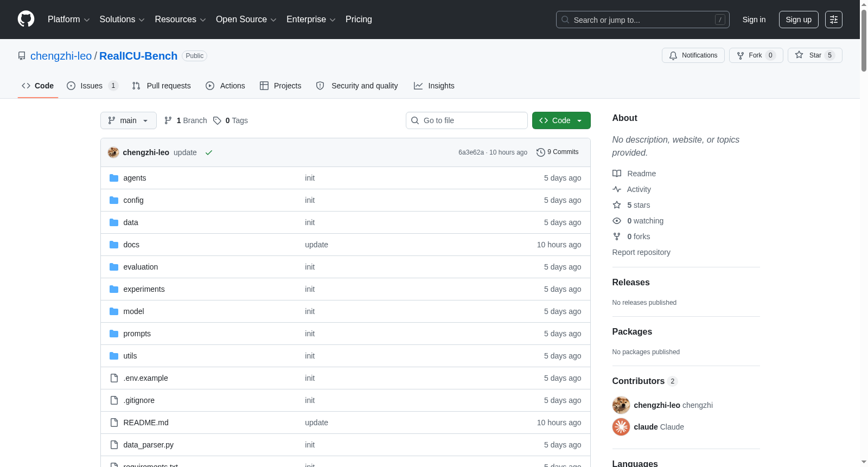Screen dimensions: 868x467
Task: Open chengzhi-leo owner link in title
Action: [61, 56]
